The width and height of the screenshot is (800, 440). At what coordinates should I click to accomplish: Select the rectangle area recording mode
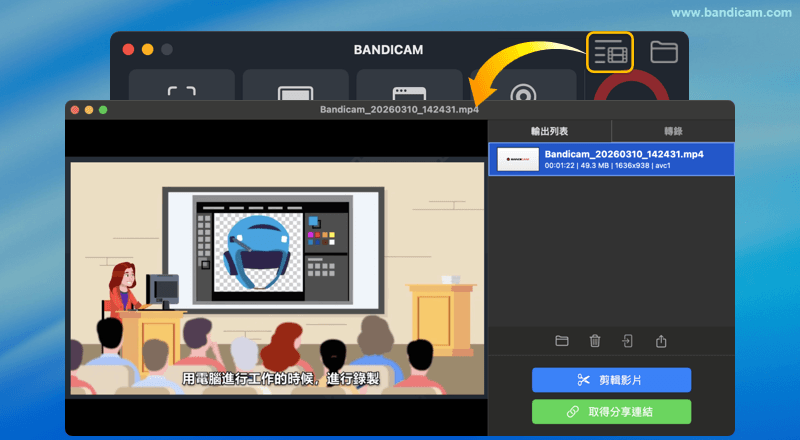(x=181, y=88)
